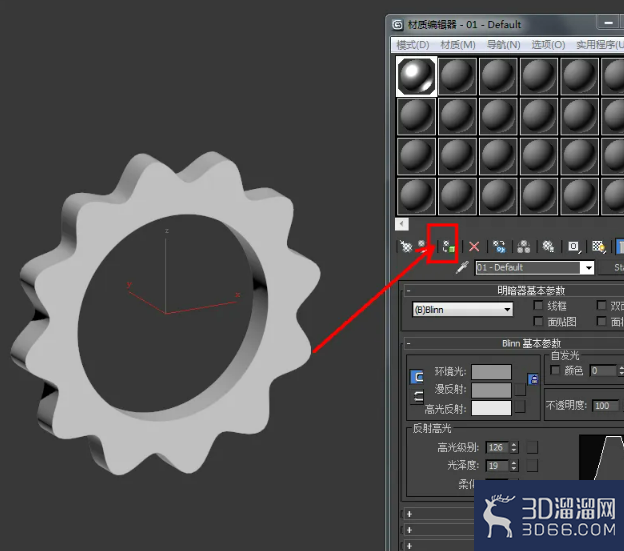The height and width of the screenshot is (551, 624).
Task: Click Put Material to Scene icon
Action: [x=422, y=247]
